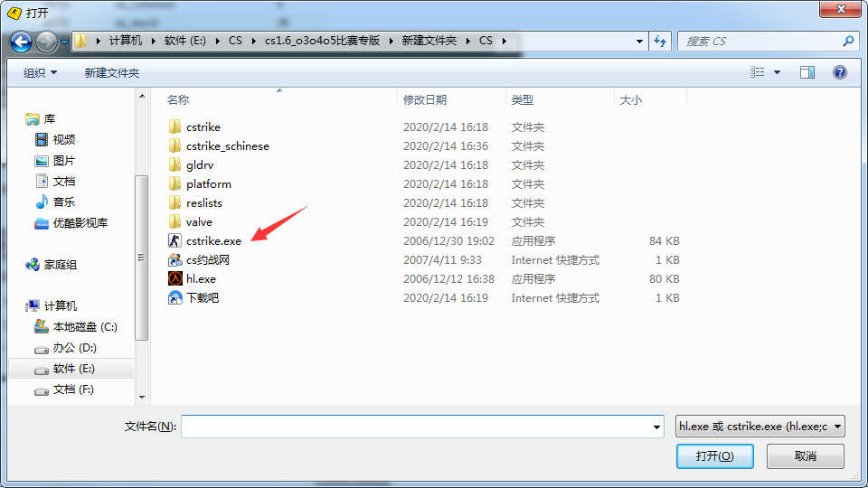Click the 取消 button
The width and height of the screenshot is (868, 488).
pos(805,455)
